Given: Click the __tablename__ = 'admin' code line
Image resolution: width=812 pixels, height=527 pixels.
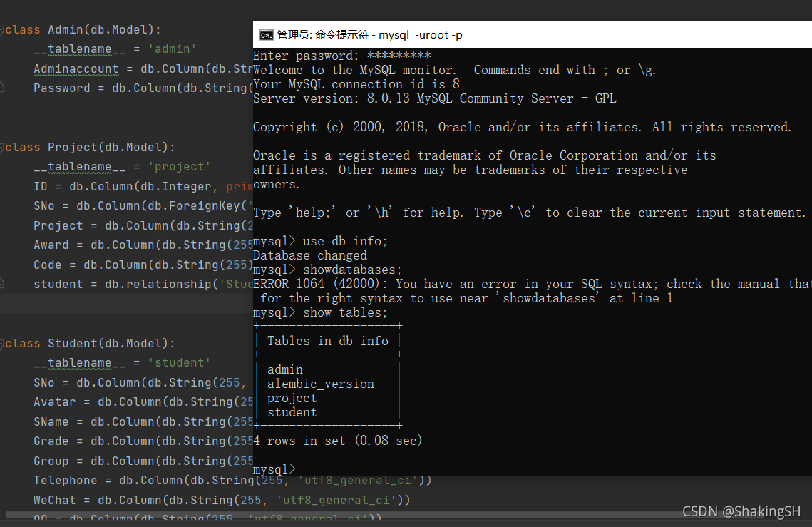Looking at the screenshot, I should 115,49.
